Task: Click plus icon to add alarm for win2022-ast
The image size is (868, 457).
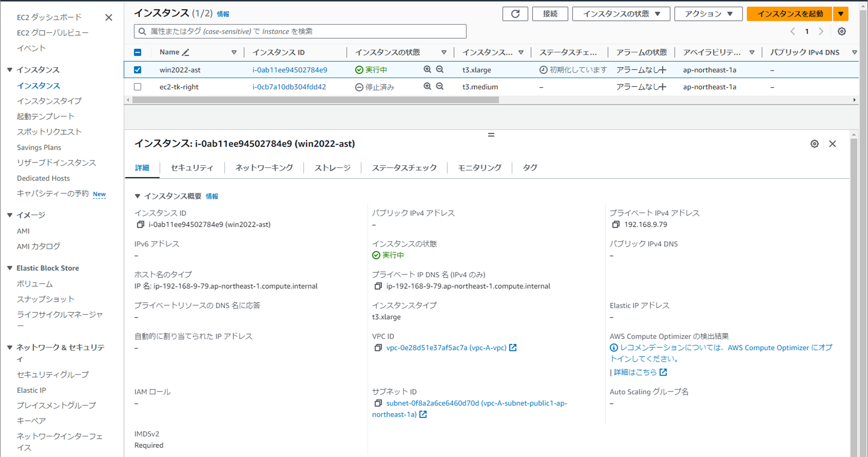Action: coord(662,70)
